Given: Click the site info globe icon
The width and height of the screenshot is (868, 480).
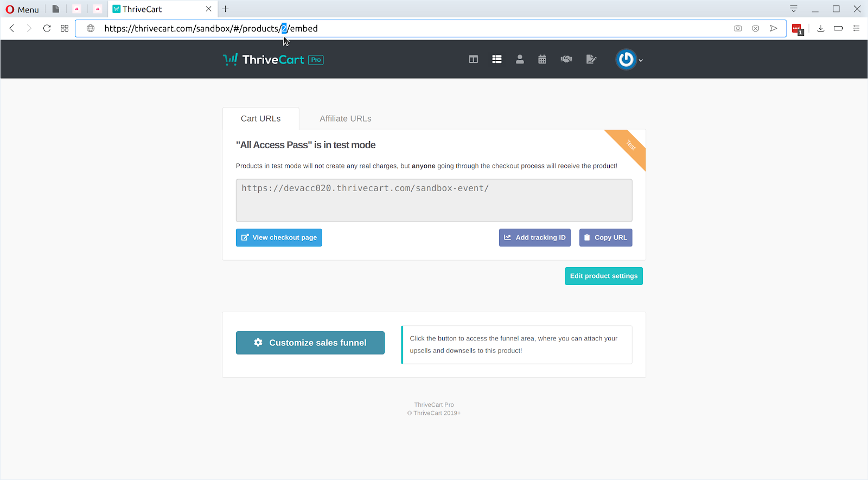Looking at the screenshot, I should (x=91, y=28).
